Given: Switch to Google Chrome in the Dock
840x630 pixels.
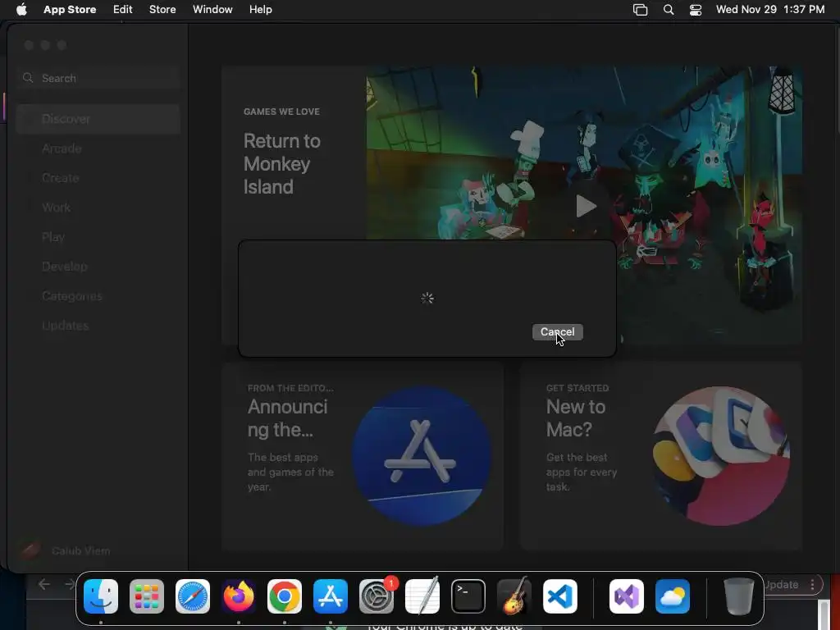Looking at the screenshot, I should [285, 596].
